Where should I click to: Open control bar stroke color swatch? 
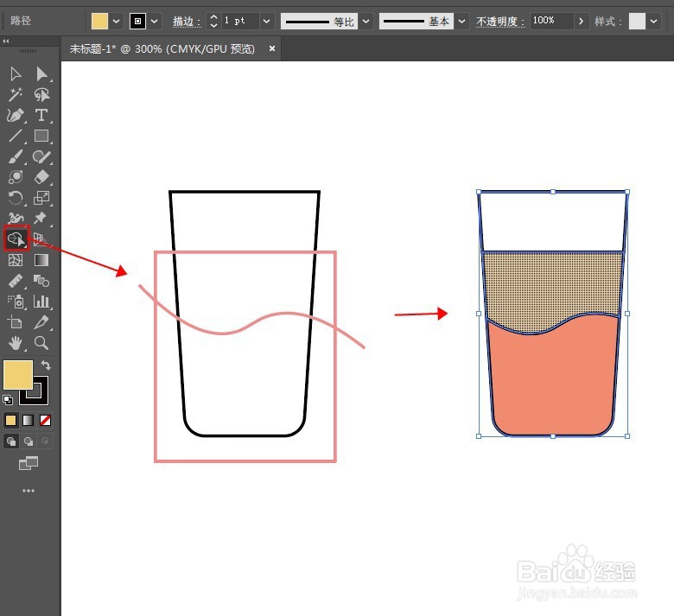coord(137,21)
